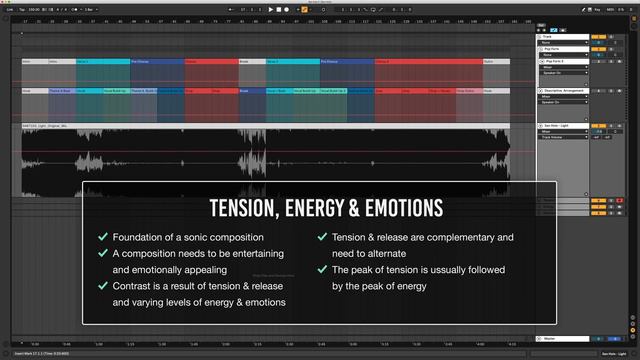The image size is (640, 360).
Task: Click the Tap tempo button
Action: pos(22,9)
